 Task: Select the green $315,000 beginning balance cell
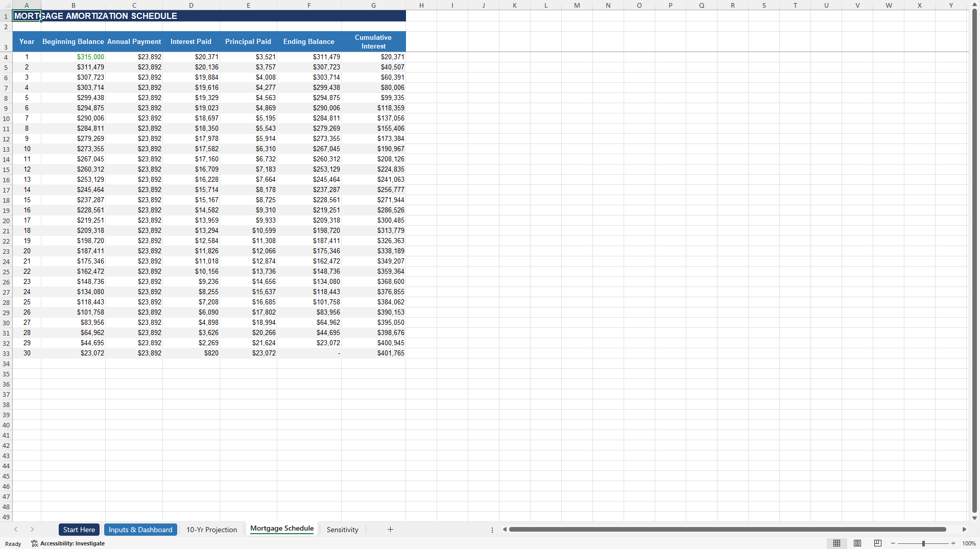(x=74, y=57)
